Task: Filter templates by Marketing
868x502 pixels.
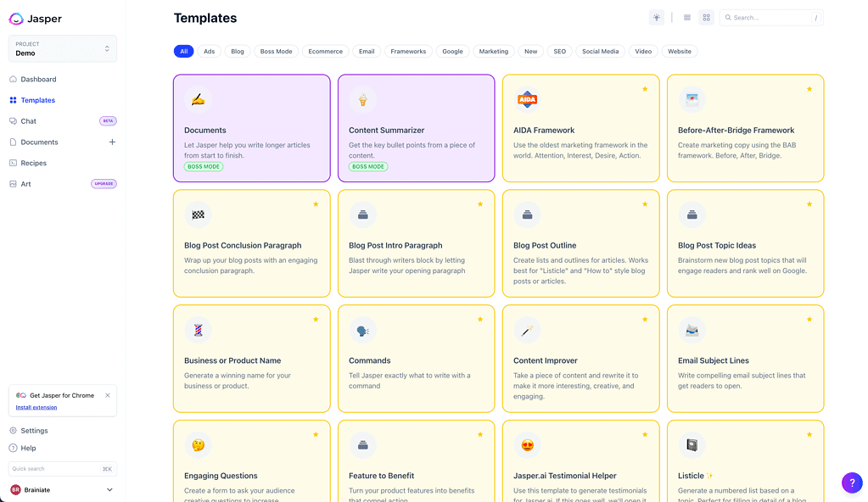Action: coord(494,52)
